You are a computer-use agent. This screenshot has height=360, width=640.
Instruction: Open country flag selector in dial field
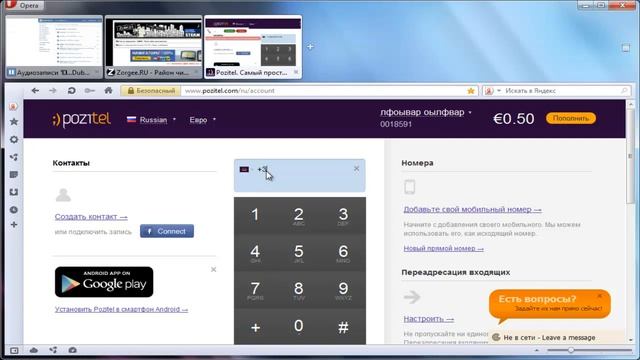246,169
